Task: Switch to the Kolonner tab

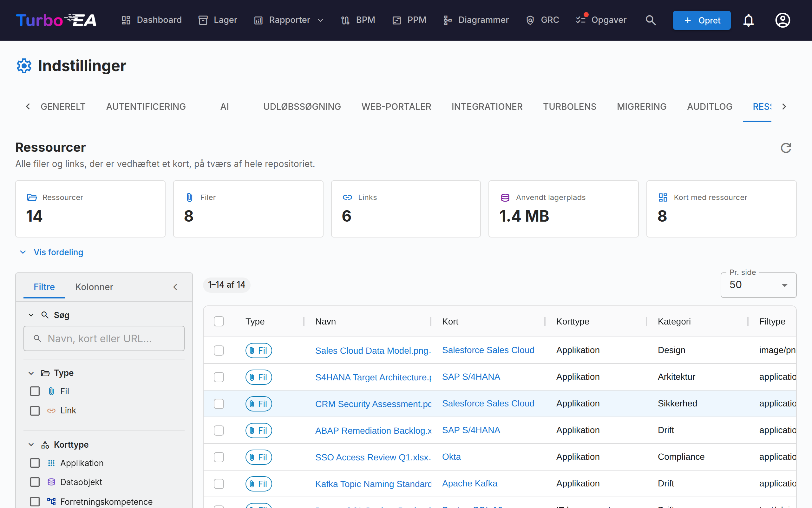Action: click(x=94, y=287)
